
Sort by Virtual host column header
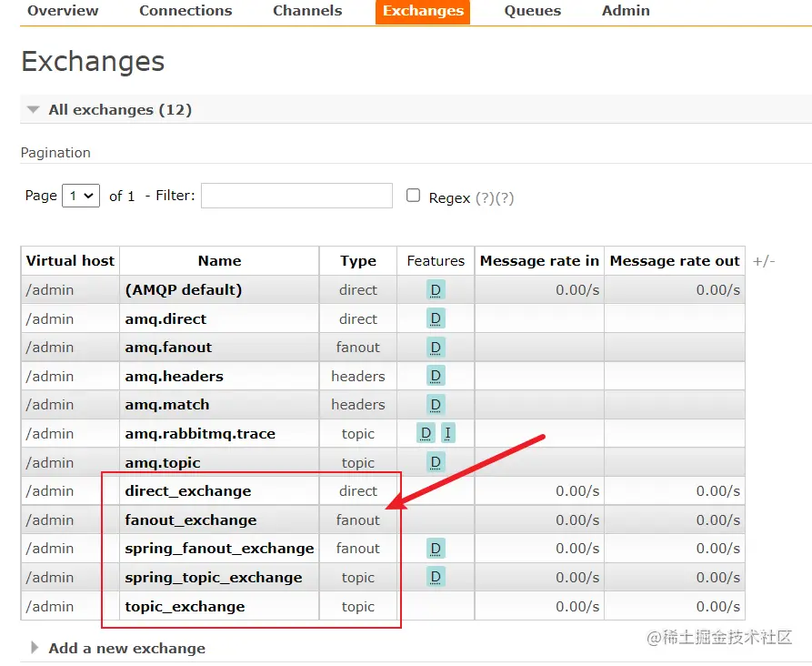point(70,261)
